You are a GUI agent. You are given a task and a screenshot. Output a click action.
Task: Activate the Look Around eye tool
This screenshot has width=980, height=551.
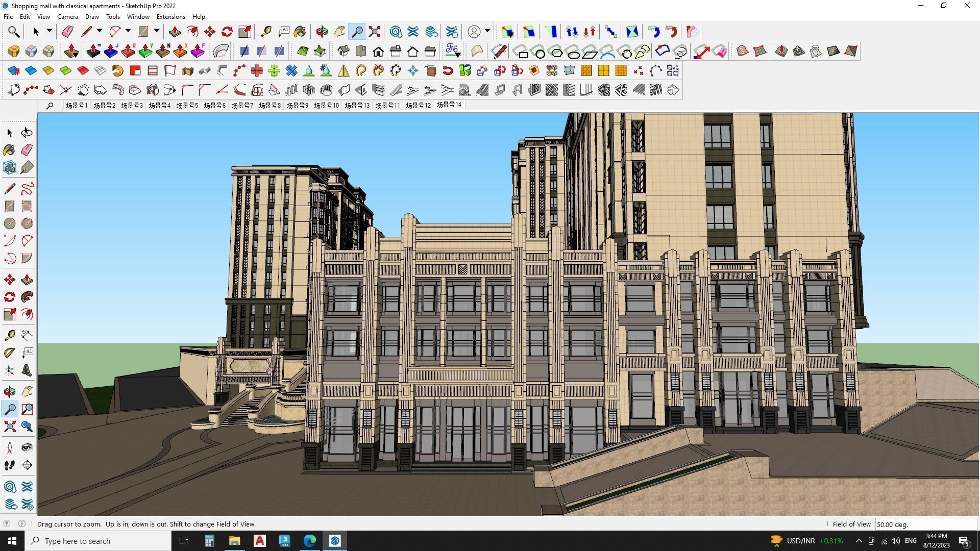tap(27, 448)
